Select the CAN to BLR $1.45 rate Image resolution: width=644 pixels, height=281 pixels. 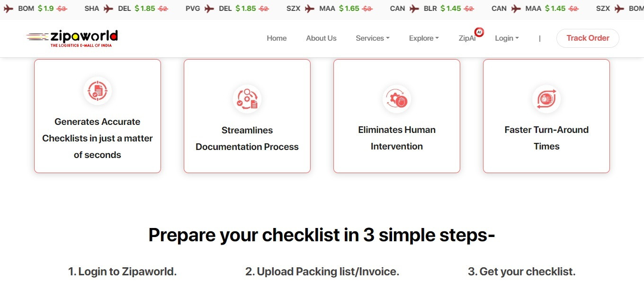[450, 9]
